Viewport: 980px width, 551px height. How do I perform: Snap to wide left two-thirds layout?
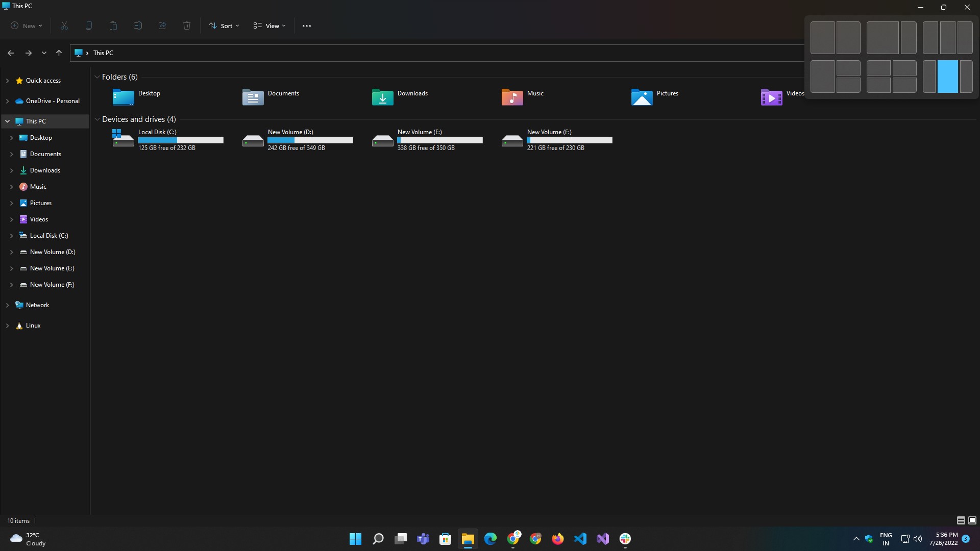pyautogui.click(x=883, y=38)
